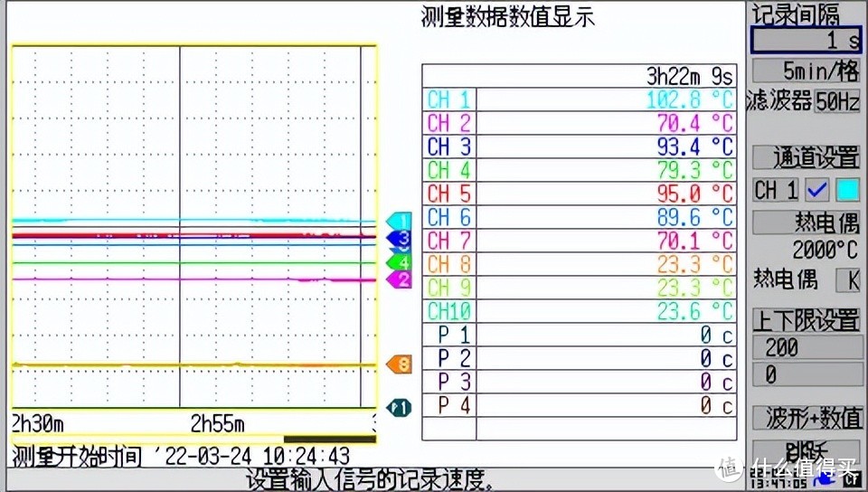Viewport: 868px width, 492px height.
Task: Click the measurement start time '22-03-24 10:24:43
Action: pos(251,457)
